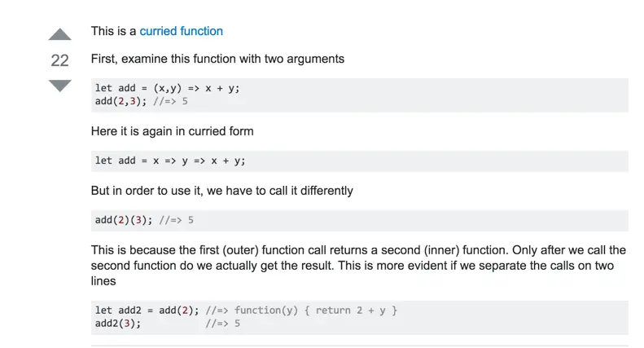Click the word 'lines' ending the paragraph
644x348 pixels.
(103, 281)
